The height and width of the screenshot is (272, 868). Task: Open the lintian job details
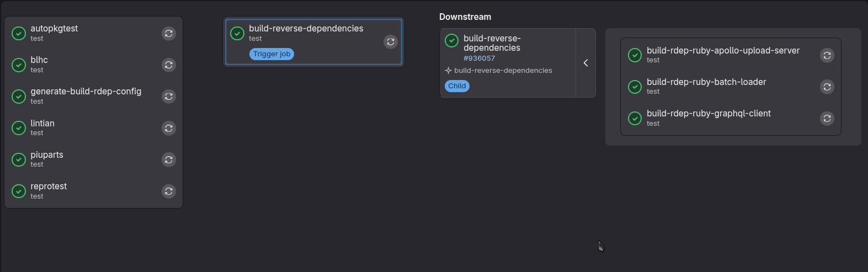(42, 124)
